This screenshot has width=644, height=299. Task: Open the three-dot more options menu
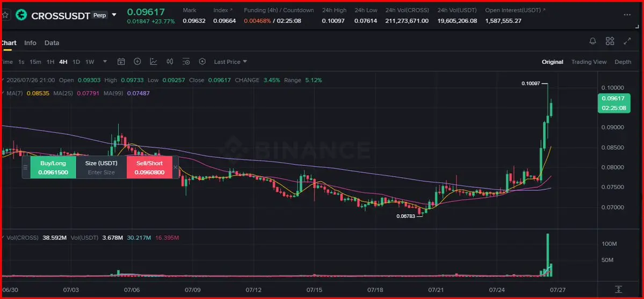627,15
